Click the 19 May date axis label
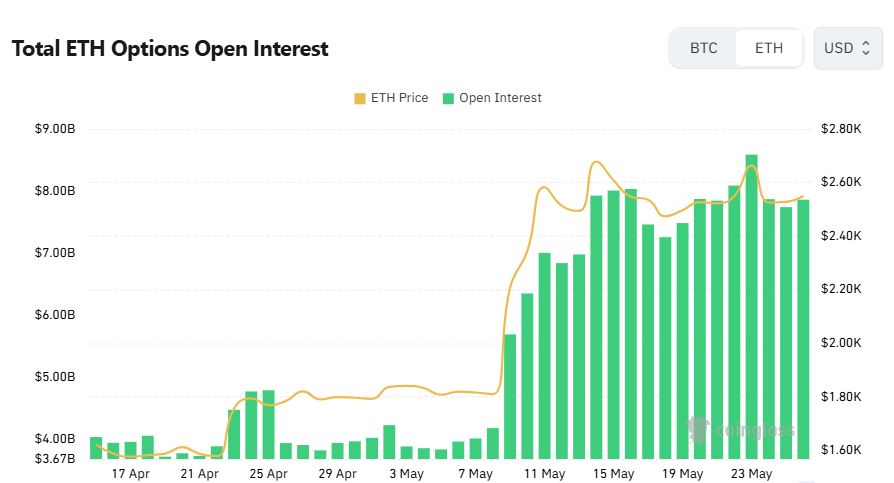Screen dimensions: 894x483 682,474
